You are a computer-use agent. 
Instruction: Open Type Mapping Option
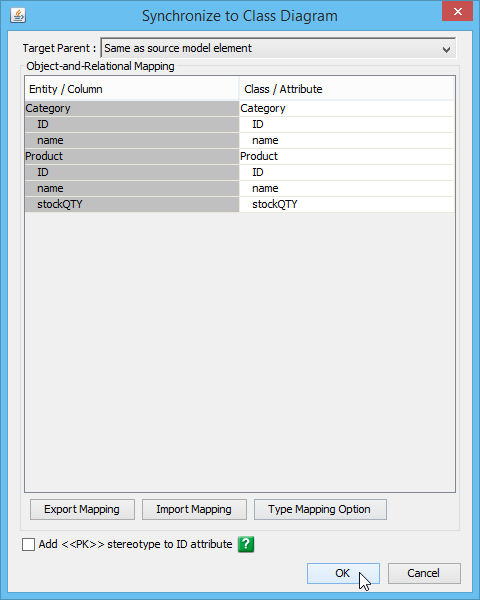tap(320, 509)
